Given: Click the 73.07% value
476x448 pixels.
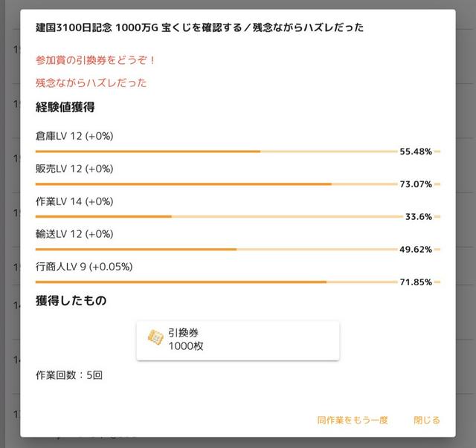Looking at the screenshot, I should pyautogui.click(x=416, y=184).
